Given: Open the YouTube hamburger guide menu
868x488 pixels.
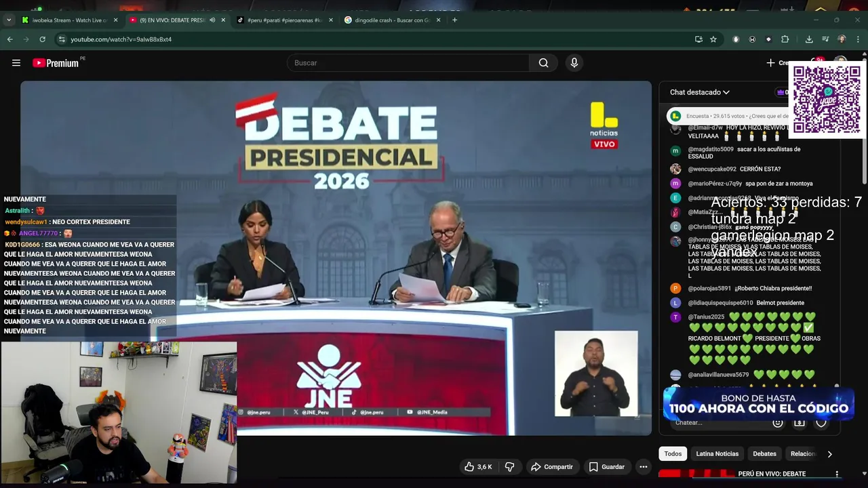Looking at the screenshot, I should pyautogui.click(x=16, y=63).
